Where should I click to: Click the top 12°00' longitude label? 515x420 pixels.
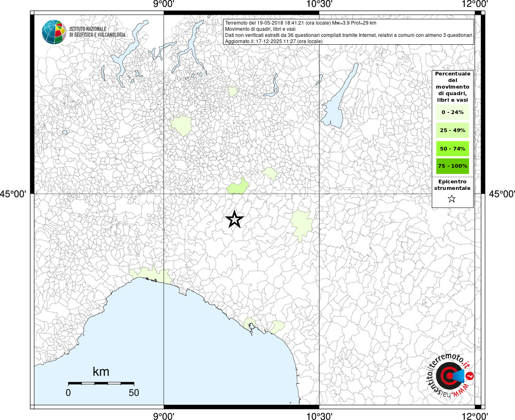click(x=475, y=4)
